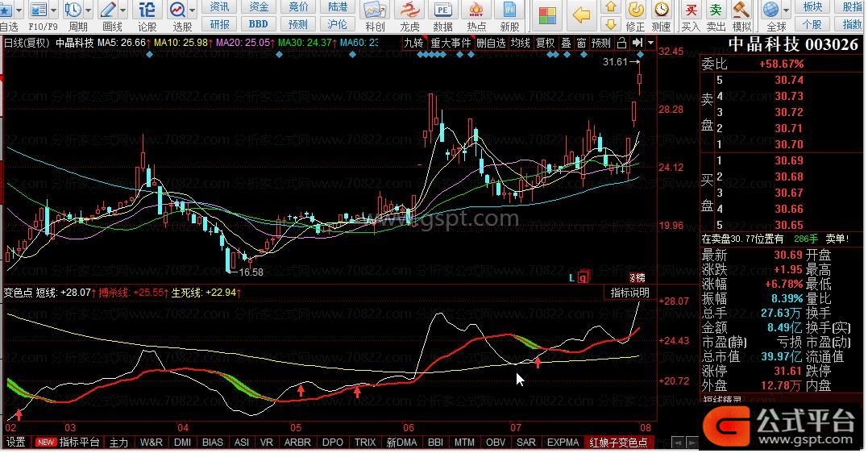This screenshot has width=868, height=453.
Task: Switch to the TRIX indicator tab
Action: [365, 443]
